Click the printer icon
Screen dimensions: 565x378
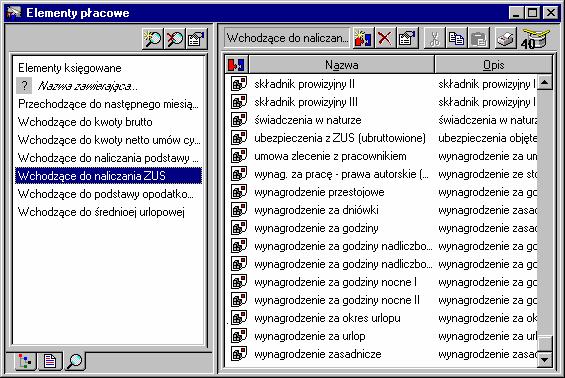pos(505,38)
